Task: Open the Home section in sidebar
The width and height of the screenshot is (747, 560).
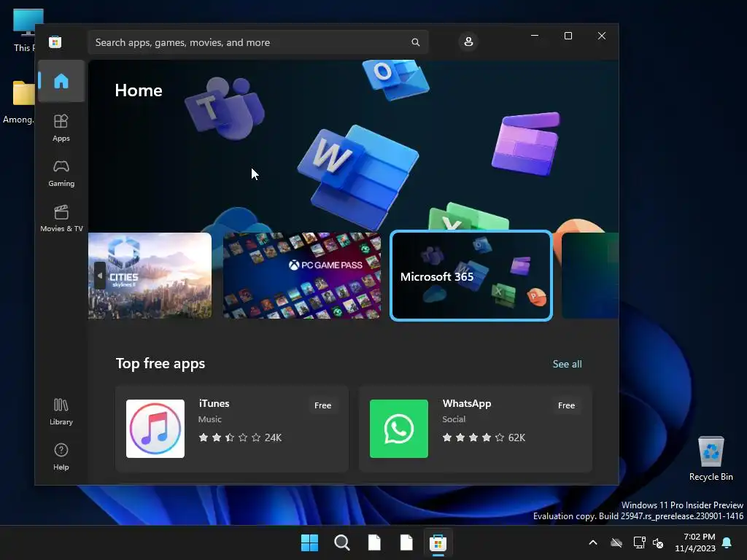Action: click(61, 81)
